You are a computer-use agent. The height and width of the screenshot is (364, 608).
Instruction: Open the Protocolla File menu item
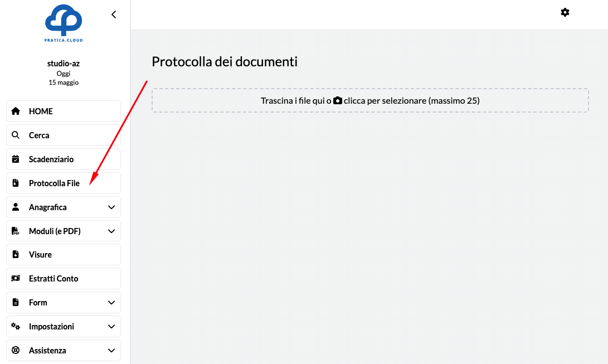[x=54, y=183]
